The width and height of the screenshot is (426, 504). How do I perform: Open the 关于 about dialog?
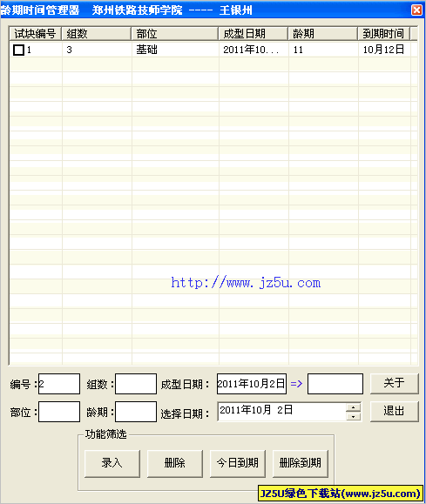click(395, 384)
